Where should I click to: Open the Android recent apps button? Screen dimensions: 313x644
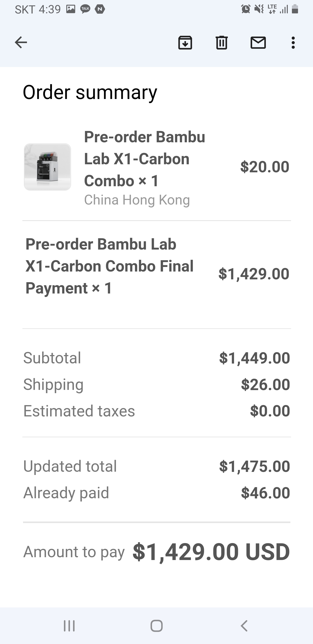click(69, 626)
